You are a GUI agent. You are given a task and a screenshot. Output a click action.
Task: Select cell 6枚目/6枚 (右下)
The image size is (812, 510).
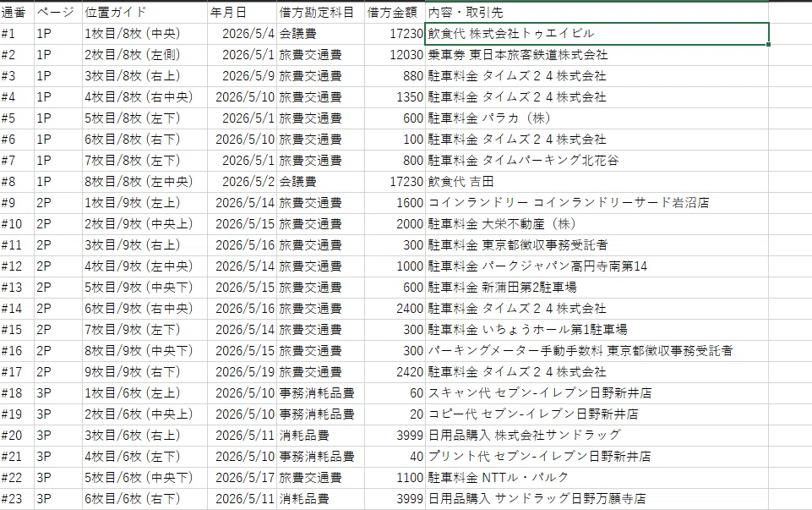pyautogui.click(x=144, y=499)
